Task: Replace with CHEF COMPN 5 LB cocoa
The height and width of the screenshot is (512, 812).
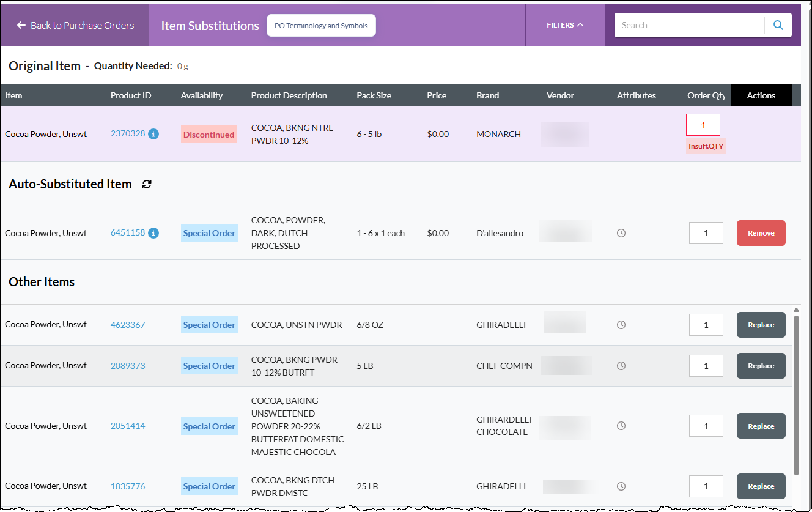Action: (x=761, y=366)
